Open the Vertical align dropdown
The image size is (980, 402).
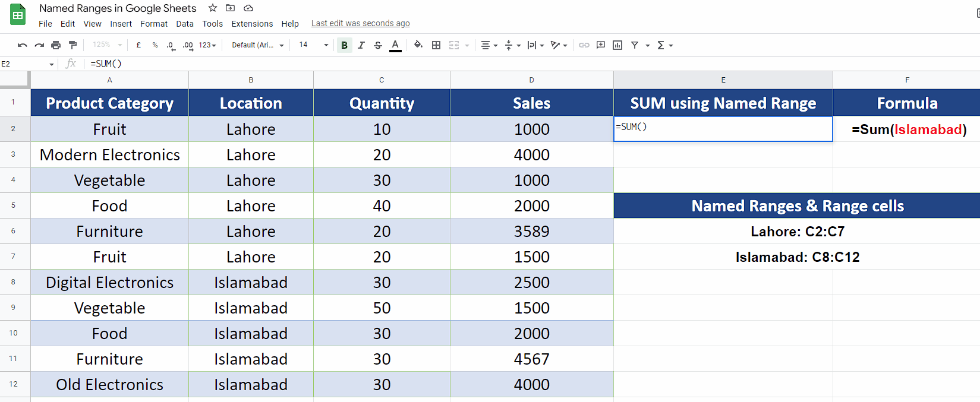pos(512,45)
